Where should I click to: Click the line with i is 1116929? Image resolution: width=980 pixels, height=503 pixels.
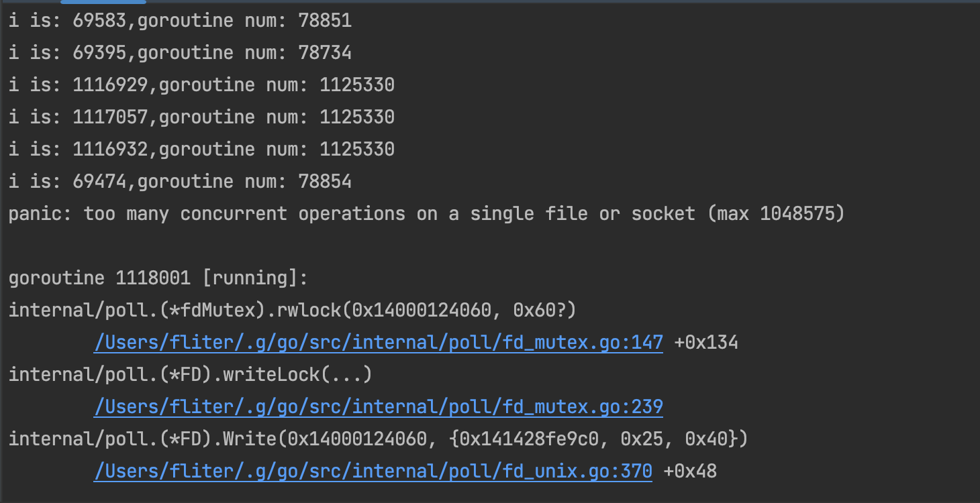tap(201, 85)
